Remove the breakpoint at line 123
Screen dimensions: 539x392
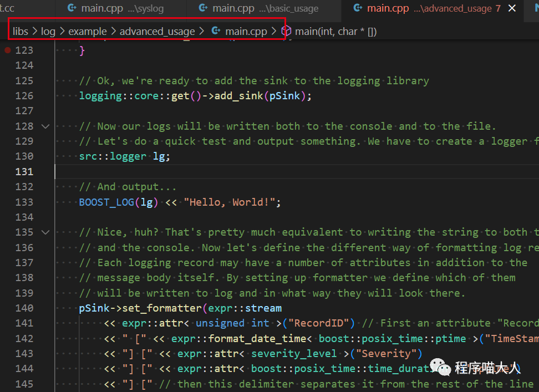click(7, 50)
